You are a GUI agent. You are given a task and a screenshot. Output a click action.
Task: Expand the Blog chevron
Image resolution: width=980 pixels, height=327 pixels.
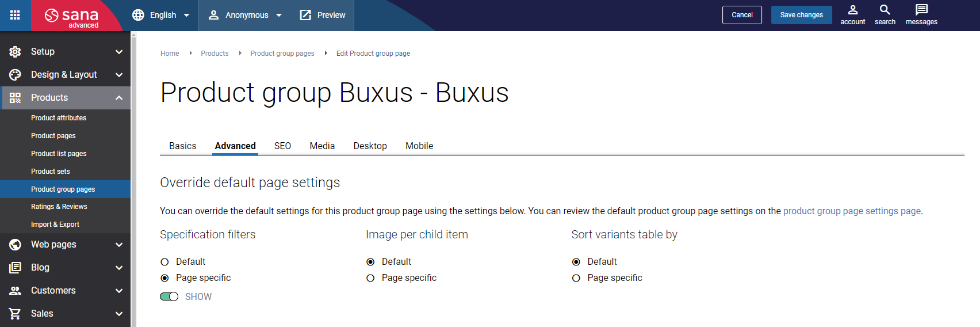(119, 268)
